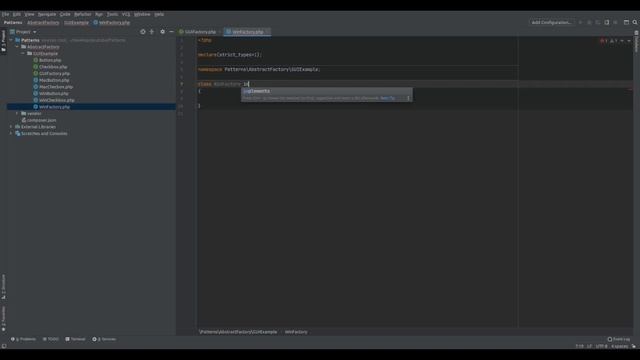Click the Search Everywhere magnifier icon

(635, 22)
